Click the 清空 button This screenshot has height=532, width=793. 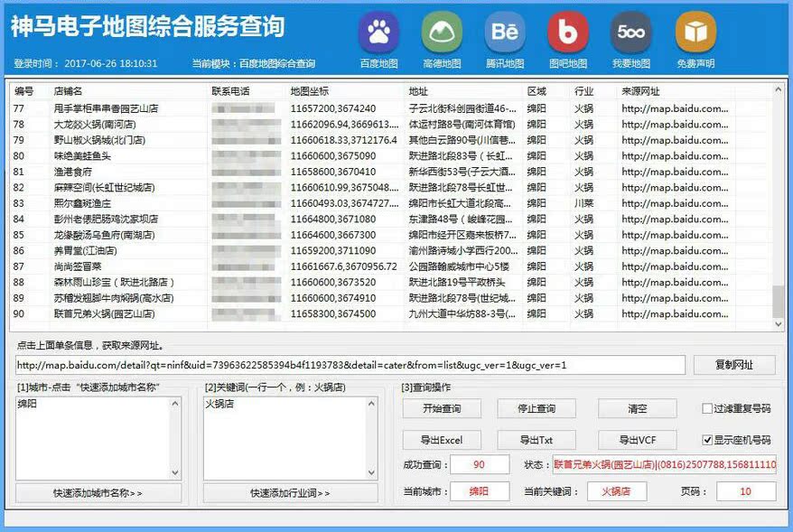tap(638, 408)
